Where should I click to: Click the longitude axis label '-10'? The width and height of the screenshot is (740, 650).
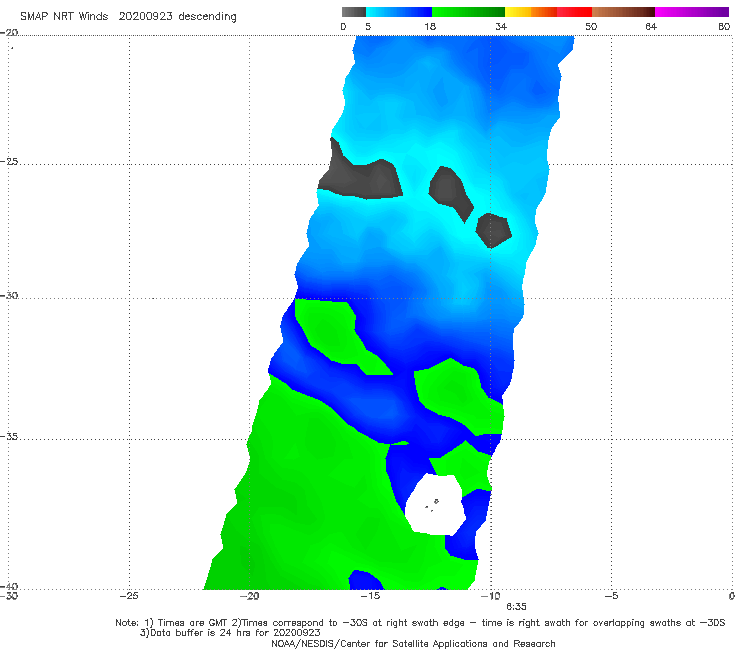pos(491,596)
